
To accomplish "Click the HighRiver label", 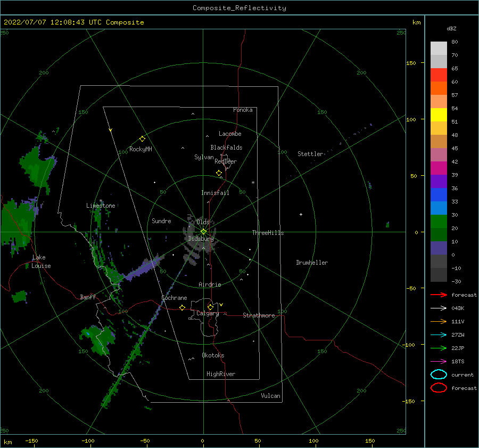I will (221, 374).
